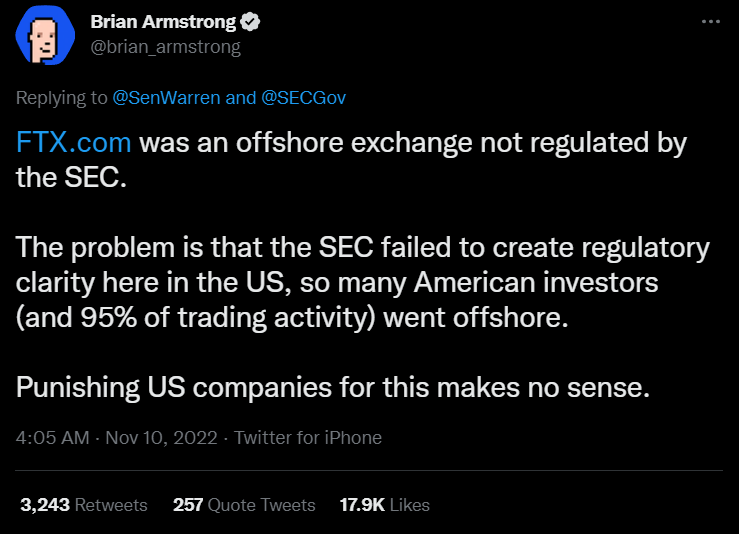Viewport: 739px width, 534px height.
Task: Click the 4:05 AM time stamp
Action: (x=51, y=437)
